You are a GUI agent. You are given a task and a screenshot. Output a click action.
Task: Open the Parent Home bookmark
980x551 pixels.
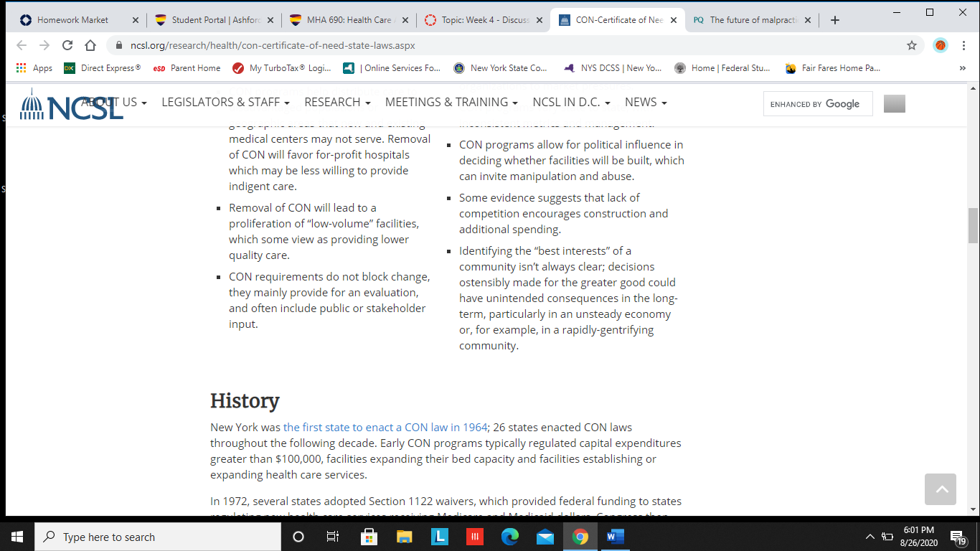(187, 68)
